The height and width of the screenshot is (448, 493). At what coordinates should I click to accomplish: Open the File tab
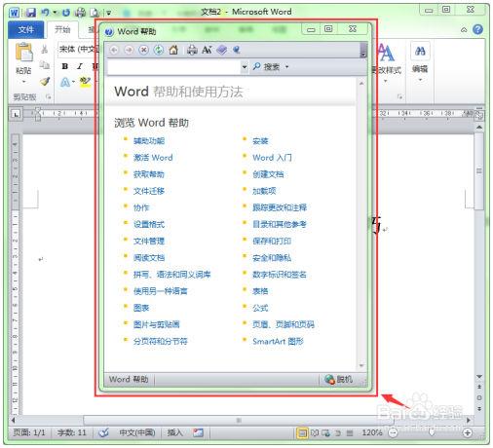[x=26, y=30]
